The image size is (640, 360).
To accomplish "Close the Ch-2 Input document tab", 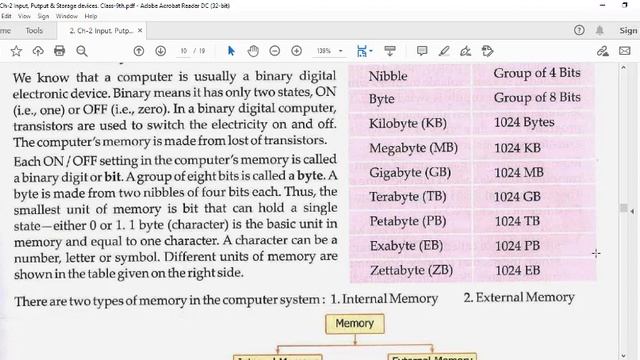I will point(140,31).
